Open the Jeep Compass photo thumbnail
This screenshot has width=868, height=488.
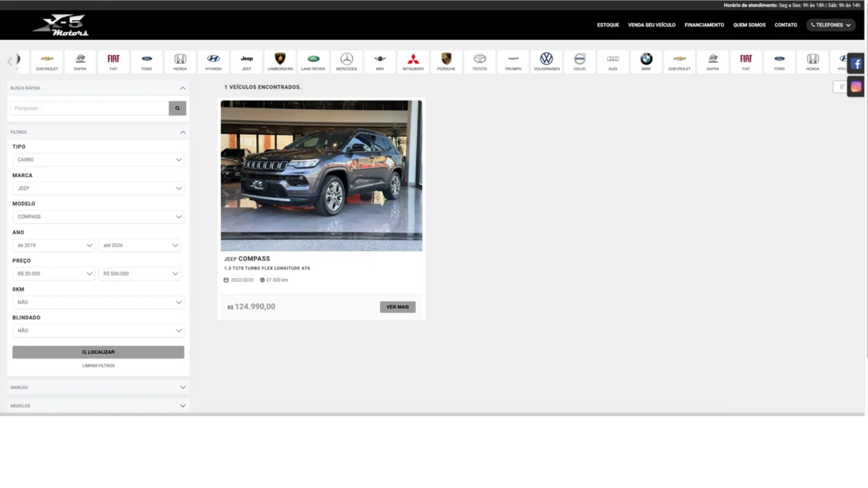coord(321,176)
